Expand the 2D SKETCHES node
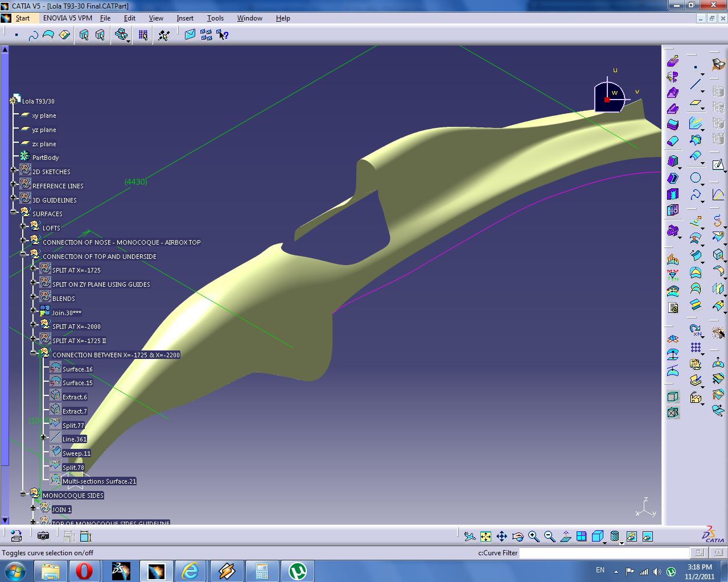This screenshot has width=728, height=582. (x=14, y=170)
